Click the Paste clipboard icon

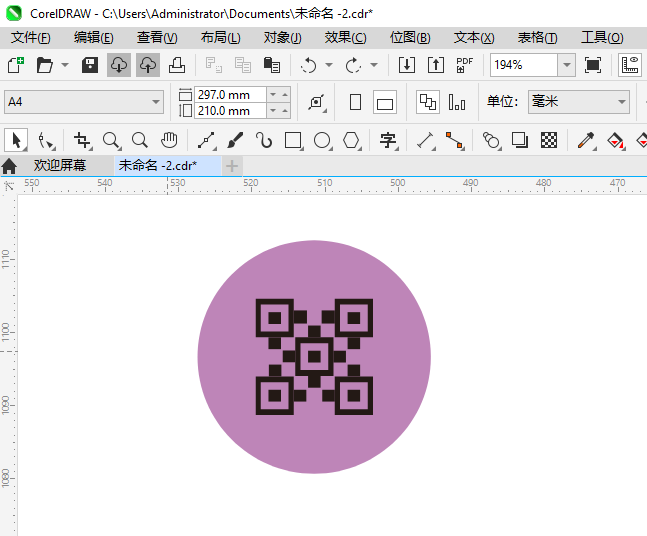pyautogui.click(x=272, y=65)
